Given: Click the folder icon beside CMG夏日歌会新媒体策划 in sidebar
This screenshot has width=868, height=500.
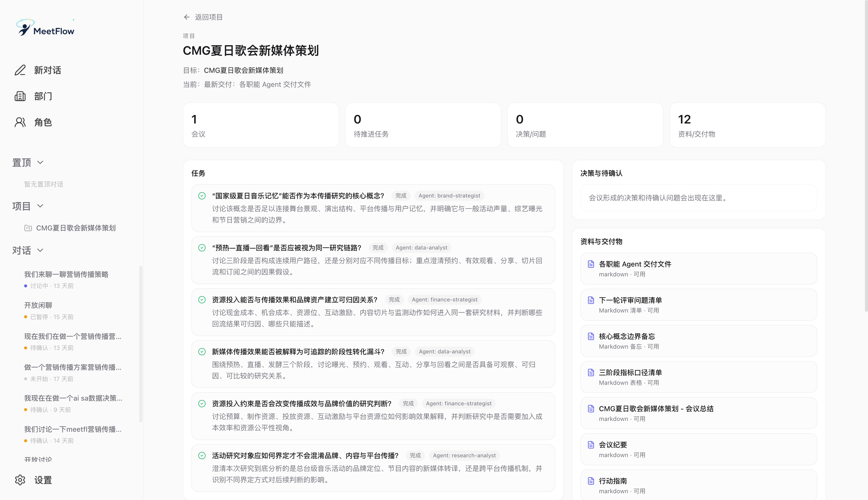Looking at the screenshot, I should pos(28,228).
